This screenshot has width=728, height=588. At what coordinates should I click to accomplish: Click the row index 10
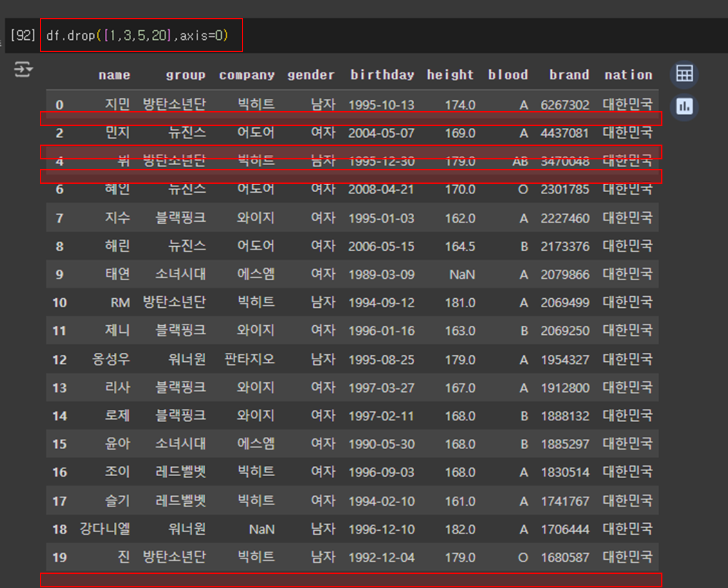[x=60, y=303]
